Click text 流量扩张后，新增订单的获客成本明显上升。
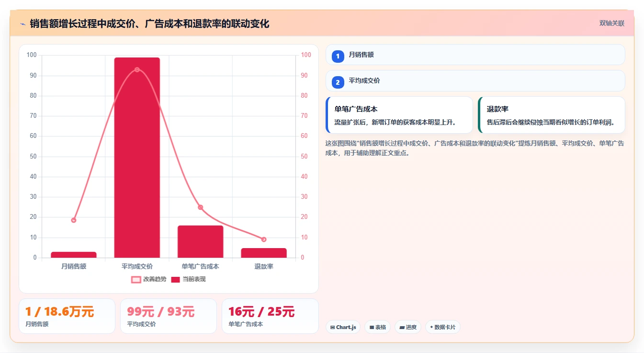644x353 pixels. pos(395,123)
